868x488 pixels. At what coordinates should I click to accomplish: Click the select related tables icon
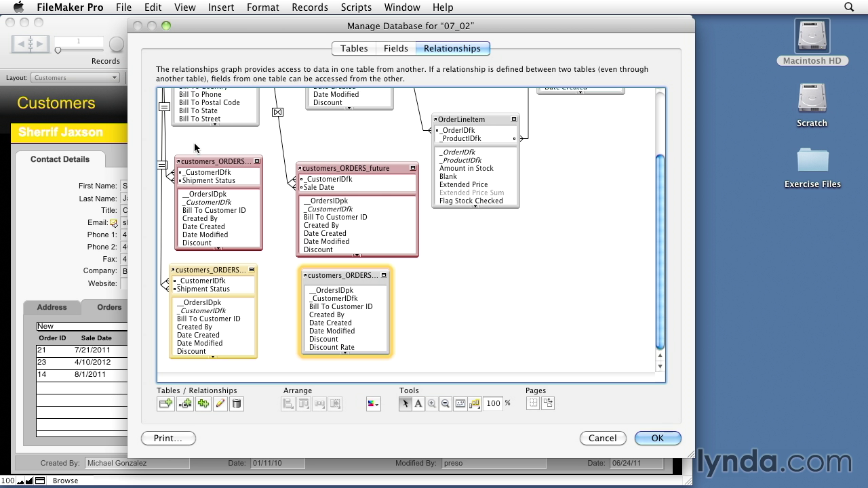475,403
